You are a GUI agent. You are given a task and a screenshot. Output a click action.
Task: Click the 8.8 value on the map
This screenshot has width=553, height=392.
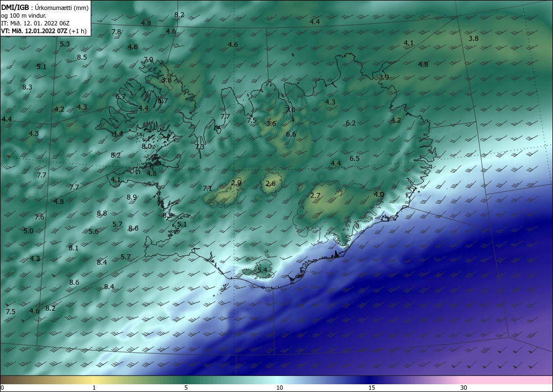coord(102,213)
